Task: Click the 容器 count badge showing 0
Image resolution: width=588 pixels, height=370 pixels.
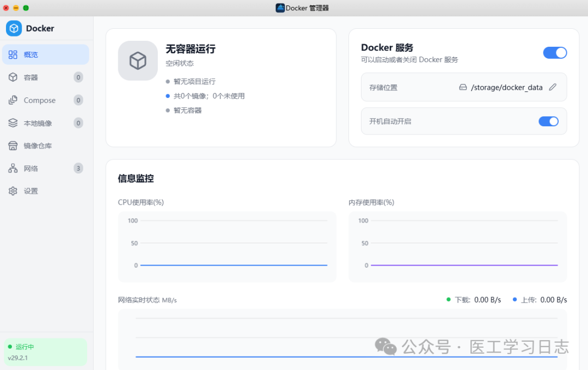Action: [78, 77]
